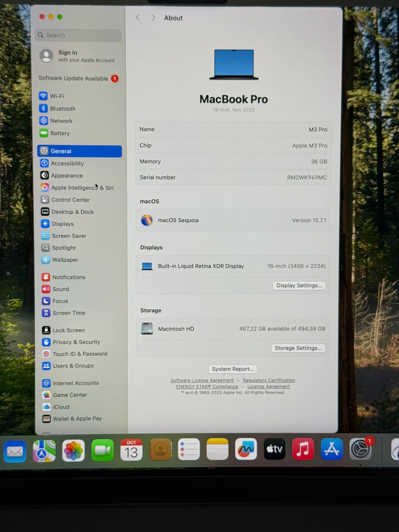
Task: Open Software License Agreement link
Action: (202, 380)
